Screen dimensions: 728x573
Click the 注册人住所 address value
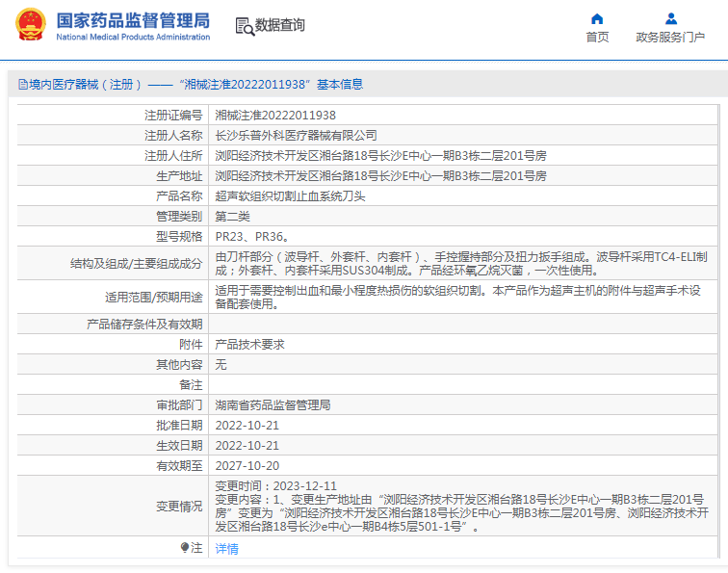click(380, 156)
